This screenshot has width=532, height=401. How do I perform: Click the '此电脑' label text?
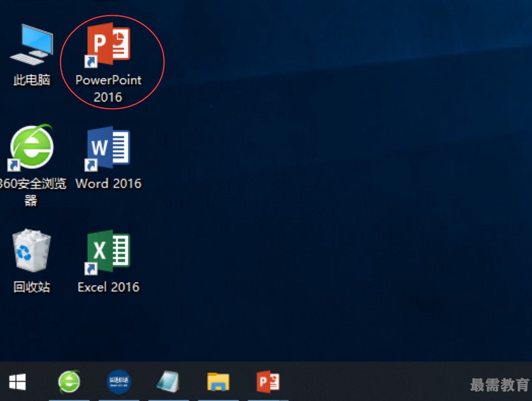pos(32,80)
